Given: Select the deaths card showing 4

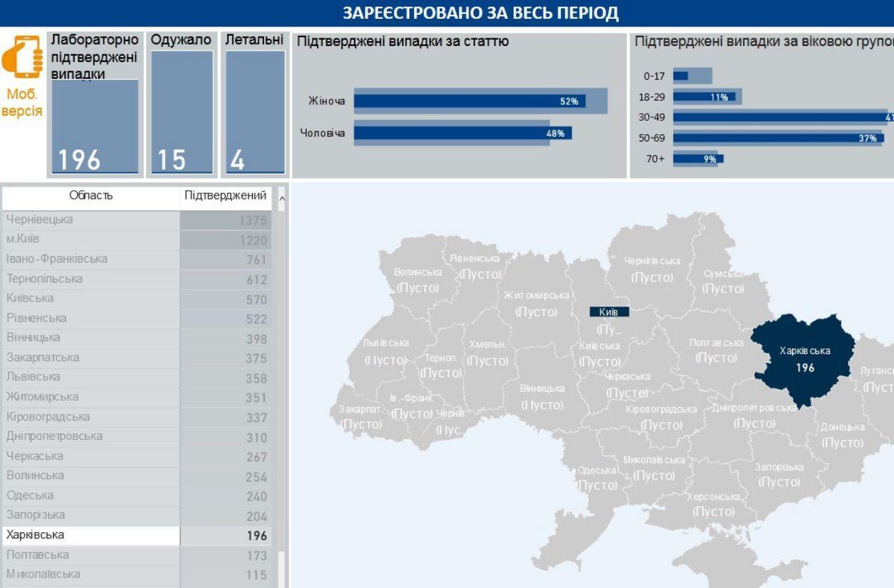Looking at the screenshot, I should 255,112.
